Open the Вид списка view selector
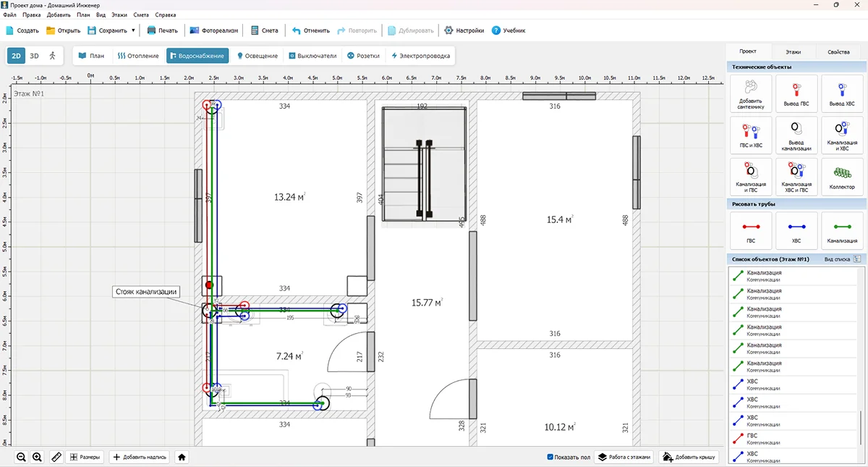This screenshot has width=868, height=467. tap(857, 258)
